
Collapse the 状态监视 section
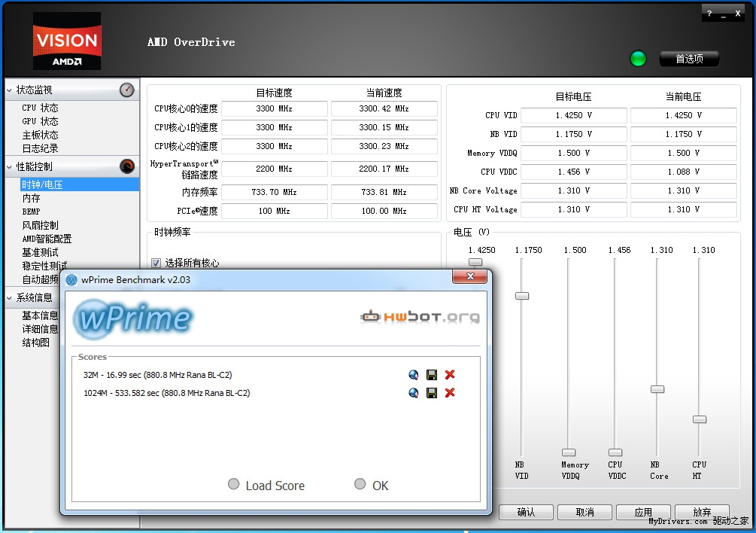[9, 90]
